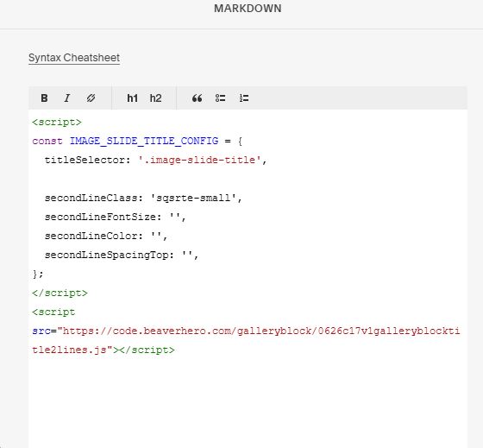Apply heading 2 with h2 button
Screen dimensions: 483x448
[x=155, y=98]
